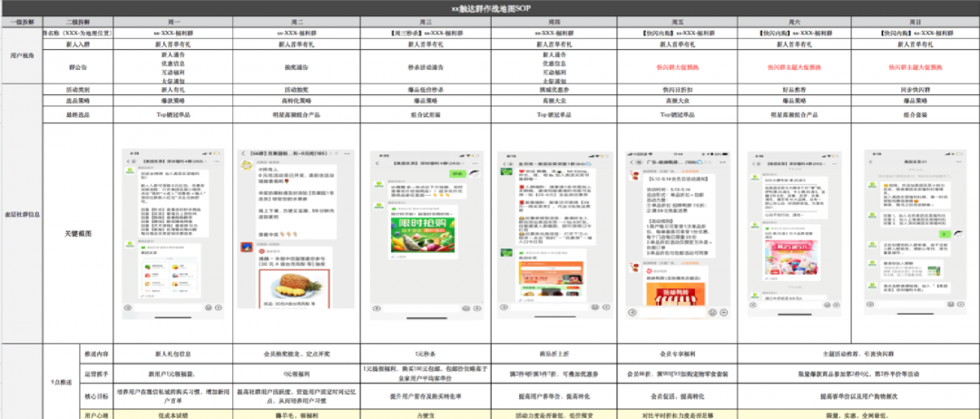Select the 9点推送 row group cell
980x419 pixels.
[61, 380]
